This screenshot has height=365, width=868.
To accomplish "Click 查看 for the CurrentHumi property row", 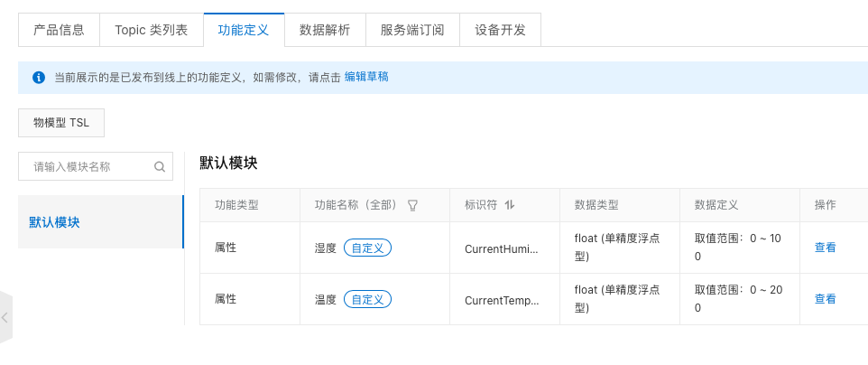I will coord(825,248).
